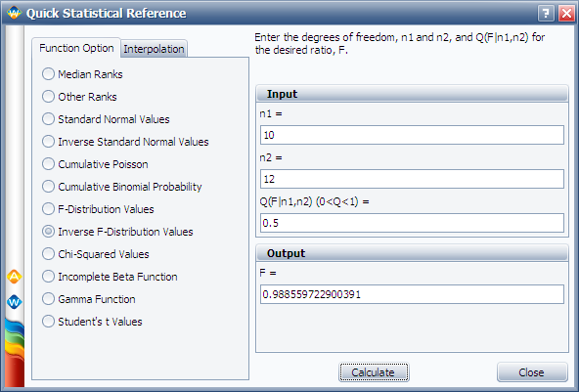Click the blue W icon in sidebar
Screen dimensions: 579x392
point(14,302)
